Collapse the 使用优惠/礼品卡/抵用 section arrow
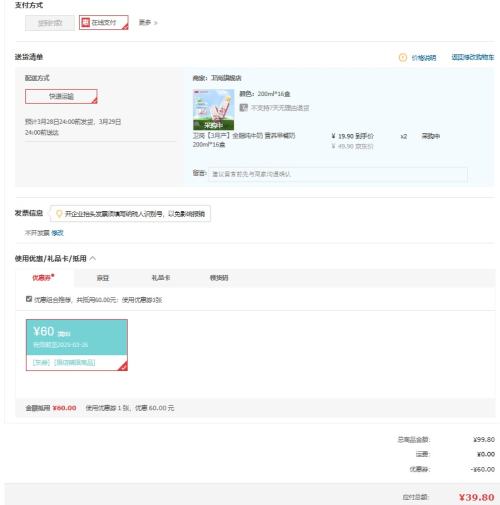Viewport: 500px width, 505px height. pyautogui.click(x=93, y=258)
